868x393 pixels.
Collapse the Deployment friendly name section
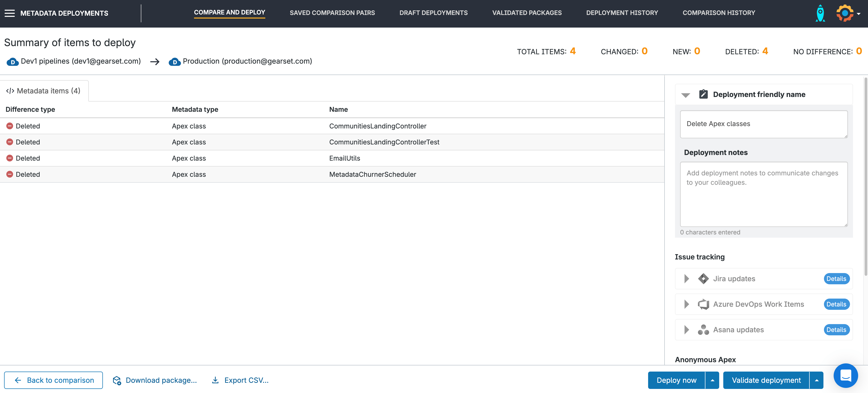[685, 95]
